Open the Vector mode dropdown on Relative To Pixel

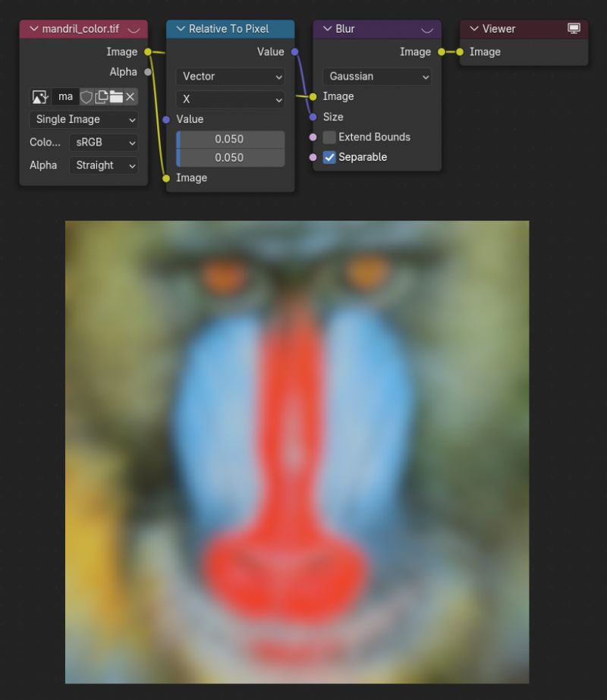tap(230, 77)
